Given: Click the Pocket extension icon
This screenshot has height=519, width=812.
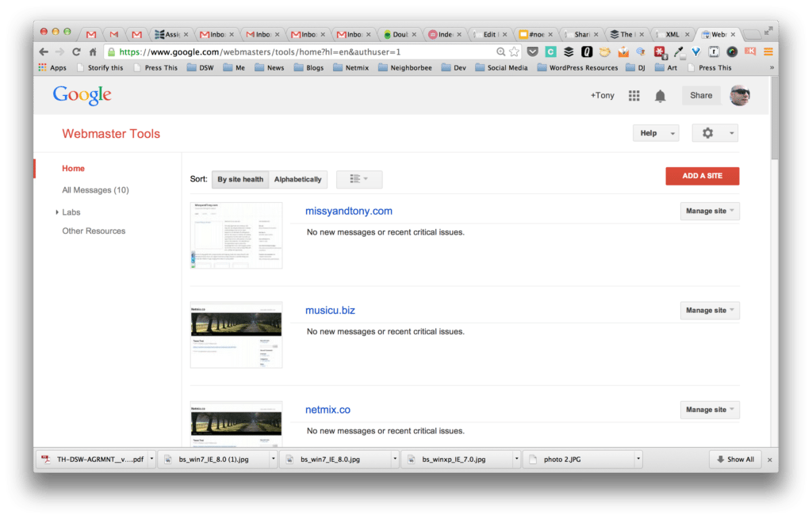Looking at the screenshot, I should (x=532, y=52).
